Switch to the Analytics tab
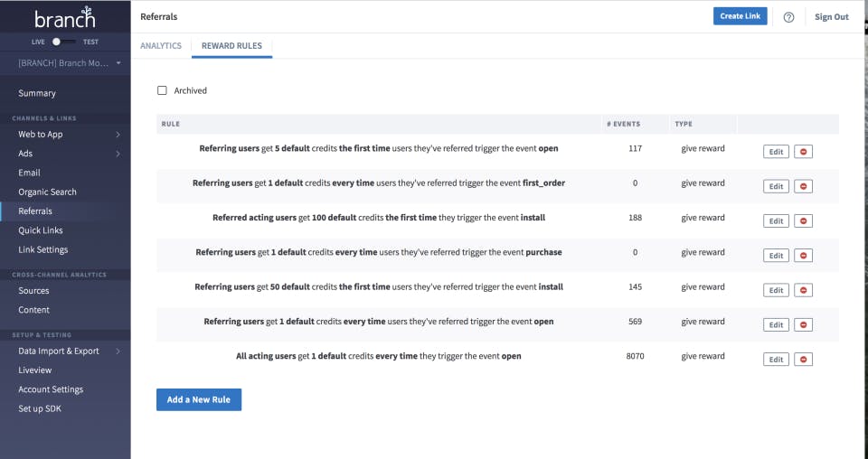The height and width of the screenshot is (459, 868). tap(161, 46)
